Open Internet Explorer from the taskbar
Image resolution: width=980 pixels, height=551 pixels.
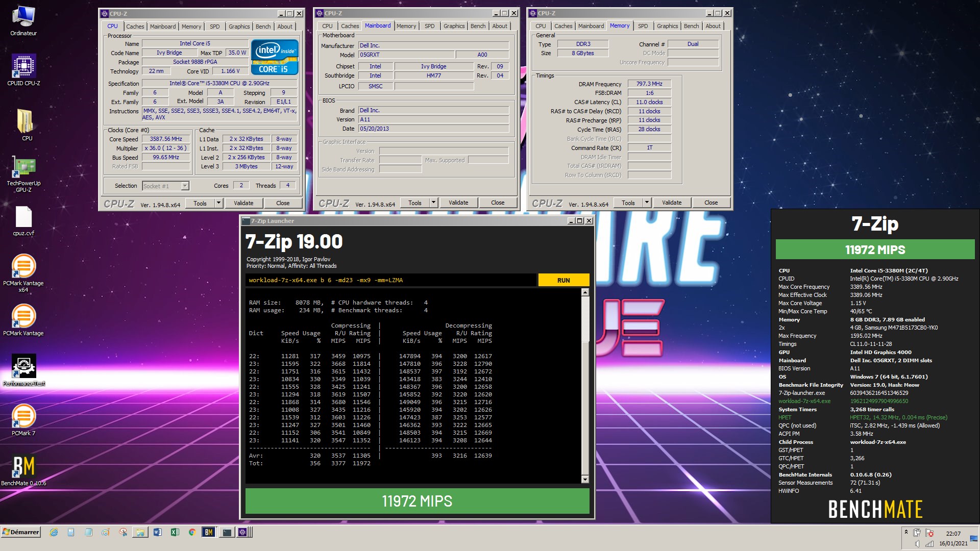point(54,532)
